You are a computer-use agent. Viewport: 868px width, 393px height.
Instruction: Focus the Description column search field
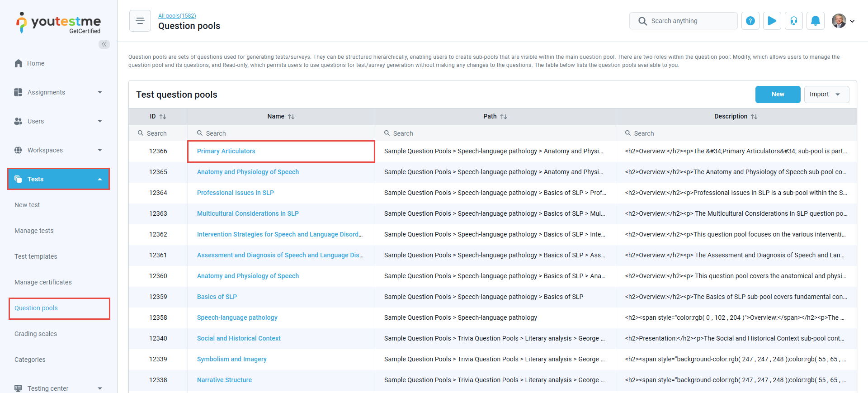[x=736, y=133]
